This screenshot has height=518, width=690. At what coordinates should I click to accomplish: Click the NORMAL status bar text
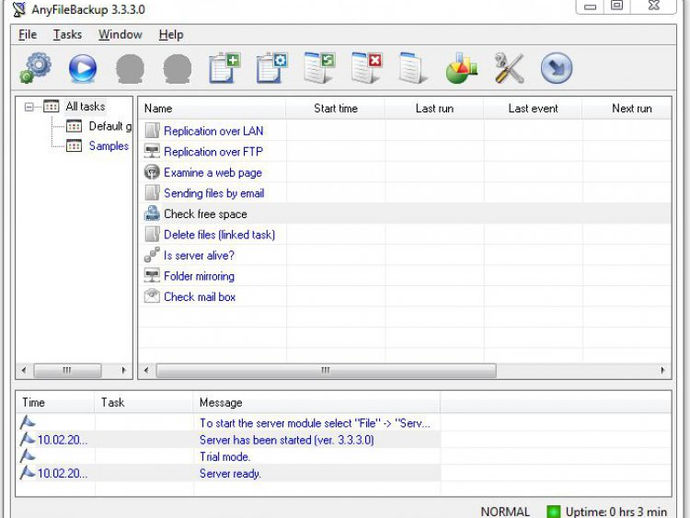coord(505,511)
